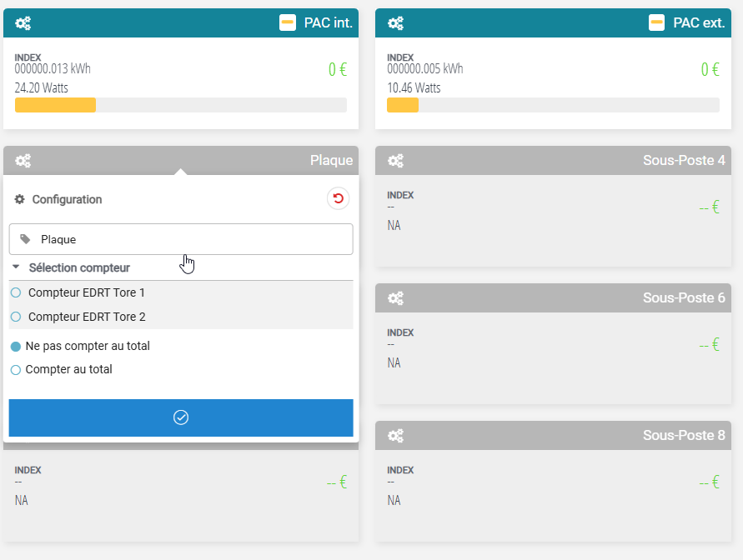Open gears icon on Sous-Poste 6 card
This screenshot has width=743, height=560.
(396, 298)
